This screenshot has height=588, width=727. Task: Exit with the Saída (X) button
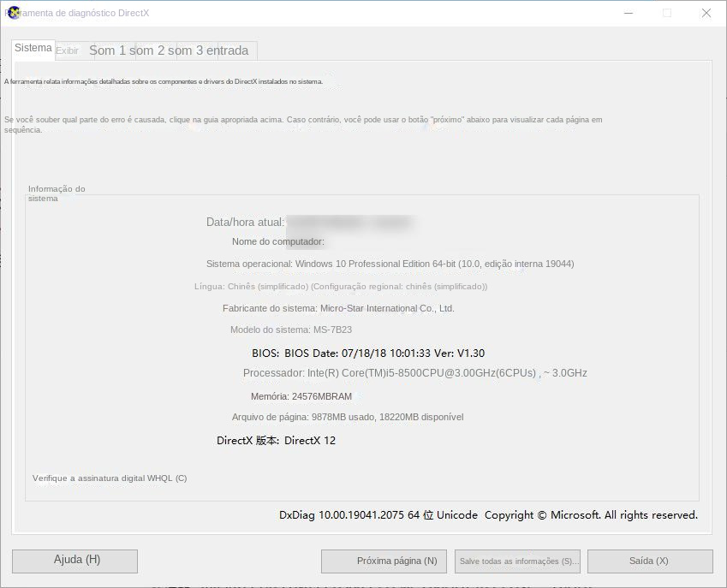(x=650, y=561)
